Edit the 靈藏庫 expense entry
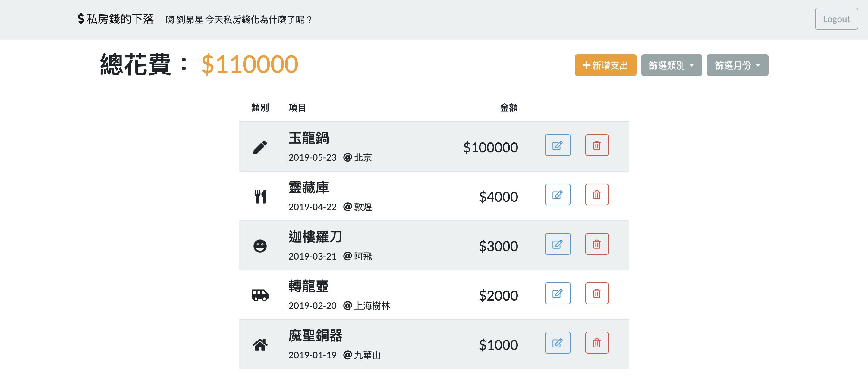The height and width of the screenshot is (380, 868). (558, 195)
